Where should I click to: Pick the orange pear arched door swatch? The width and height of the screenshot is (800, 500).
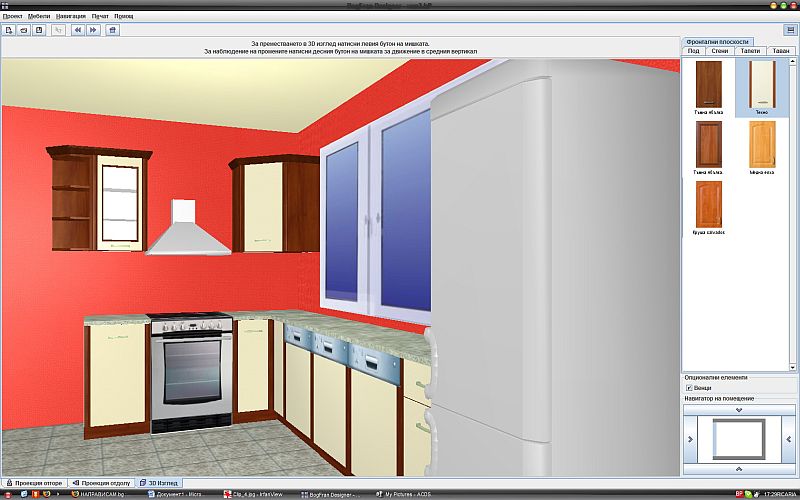[709, 205]
